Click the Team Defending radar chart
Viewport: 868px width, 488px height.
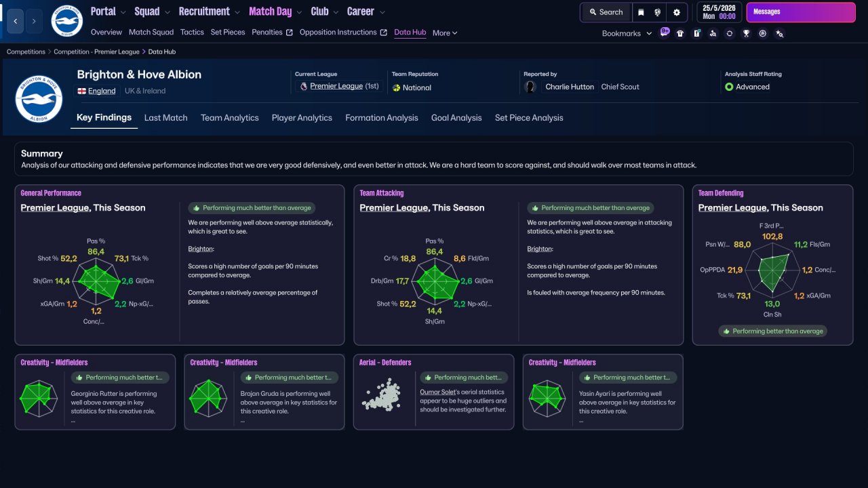click(772, 270)
